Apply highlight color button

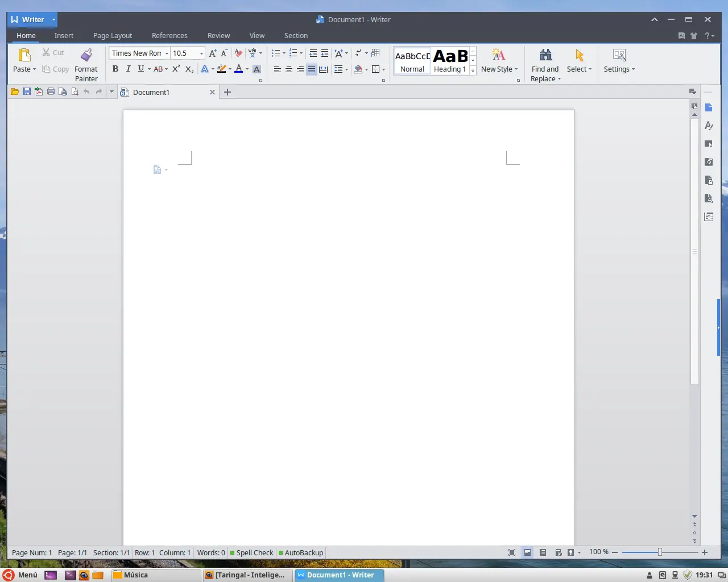click(x=222, y=69)
